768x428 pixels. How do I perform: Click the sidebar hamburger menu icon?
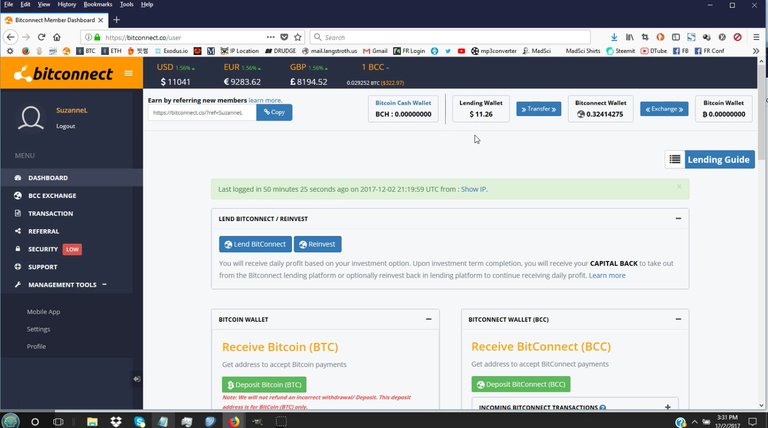click(x=128, y=73)
